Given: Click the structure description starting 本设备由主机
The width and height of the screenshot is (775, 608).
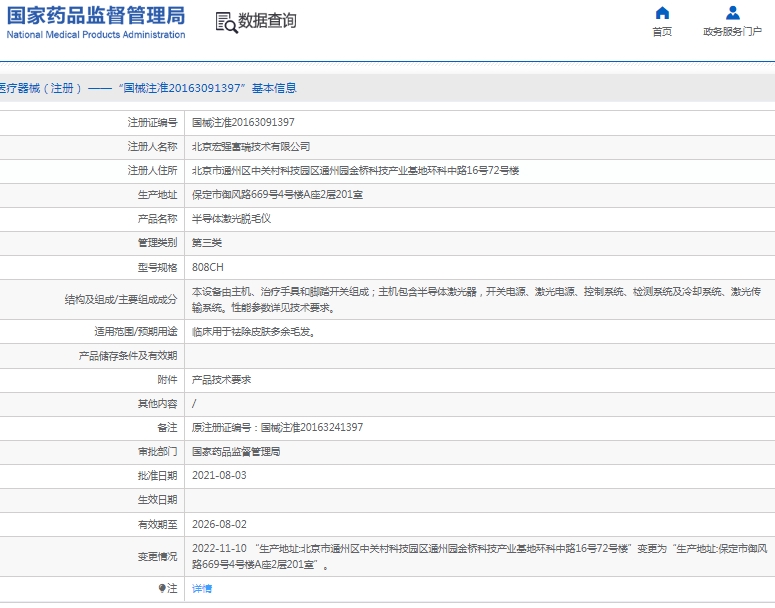Looking at the screenshot, I should click(x=476, y=300).
